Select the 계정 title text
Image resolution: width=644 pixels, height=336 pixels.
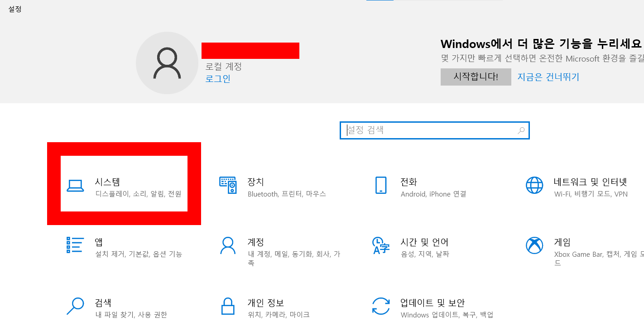(256, 242)
